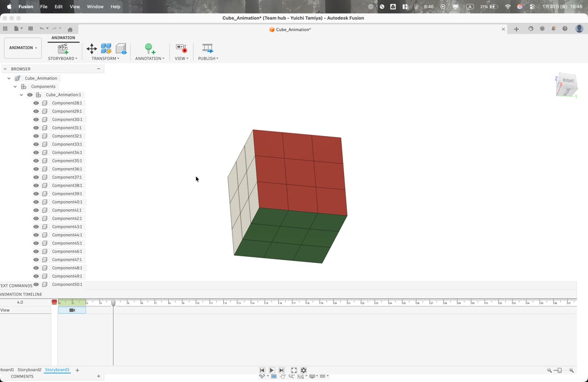Toggle visibility of Cube_Animation:1
The width and height of the screenshot is (588, 382).
point(30,95)
